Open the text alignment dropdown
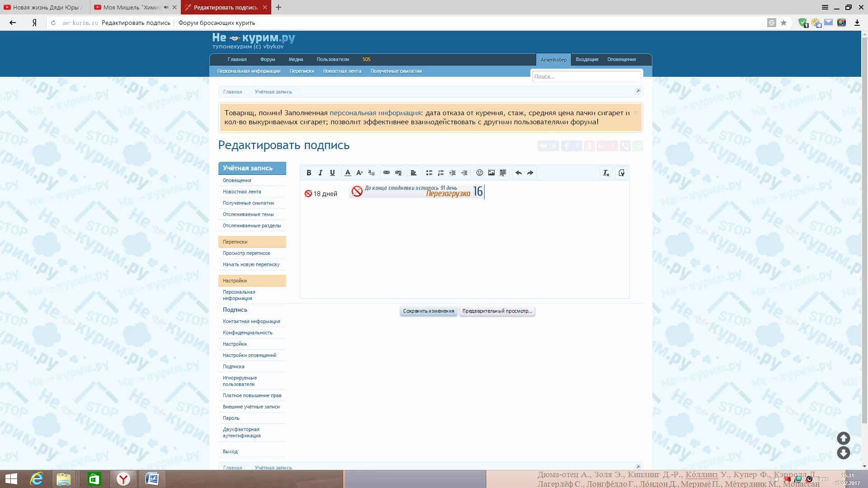 point(413,173)
